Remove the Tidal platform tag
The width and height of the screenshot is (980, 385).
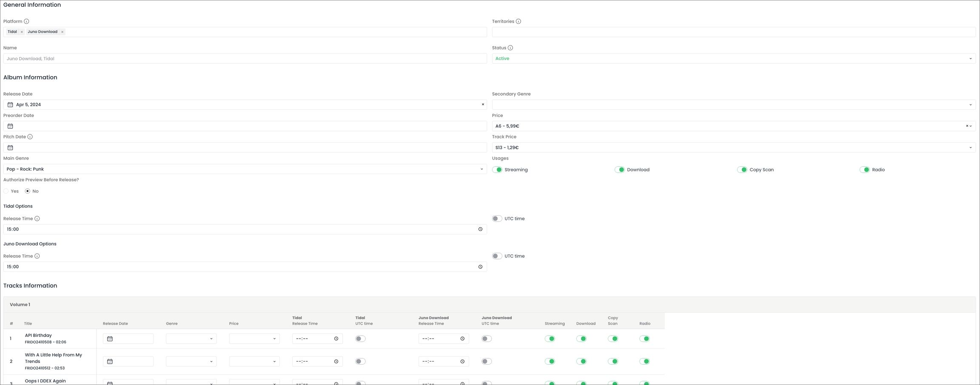click(22, 32)
